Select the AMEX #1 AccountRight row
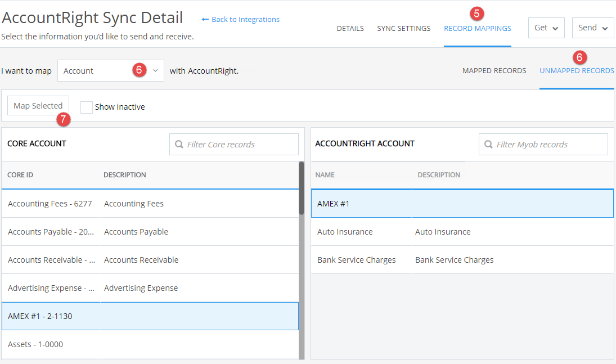Image resolution: width=616 pixels, height=364 pixels. click(x=462, y=204)
